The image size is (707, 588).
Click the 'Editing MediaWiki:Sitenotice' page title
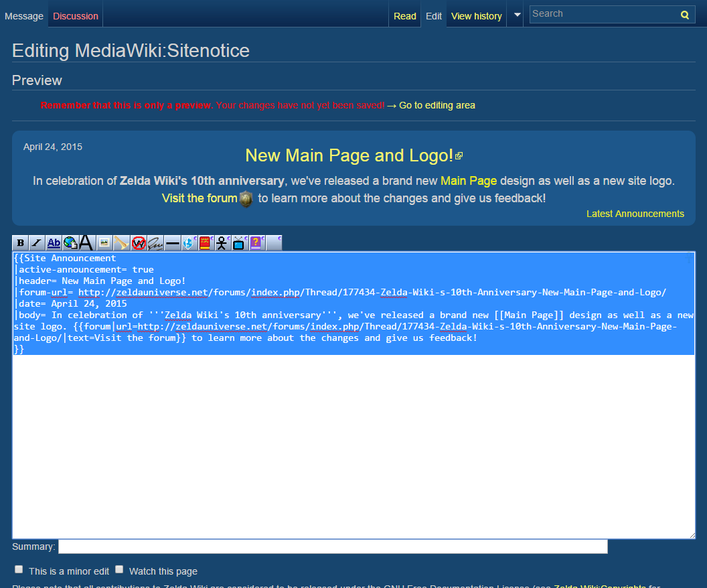[131, 50]
